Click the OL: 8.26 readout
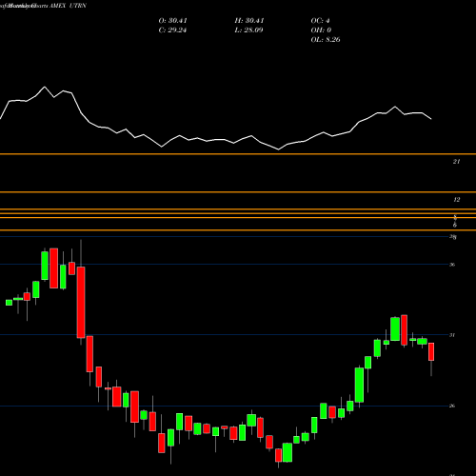The image size is (476, 476). pyautogui.click(x=326, y=40)
